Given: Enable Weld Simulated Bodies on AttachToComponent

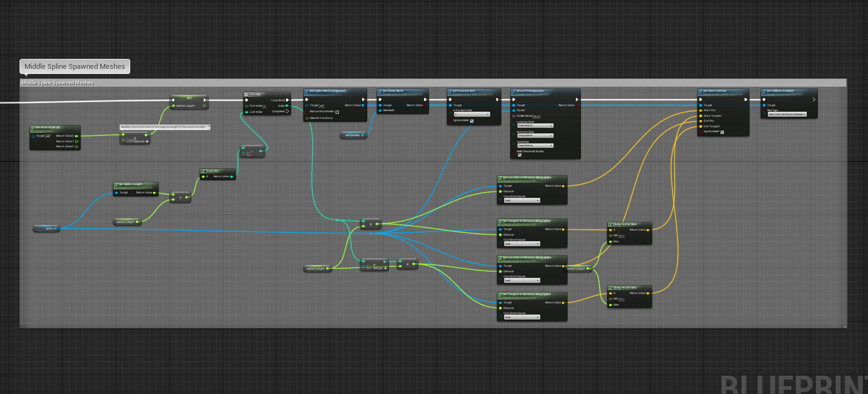Looking at the screenshot, I should (x=520, y=155).
